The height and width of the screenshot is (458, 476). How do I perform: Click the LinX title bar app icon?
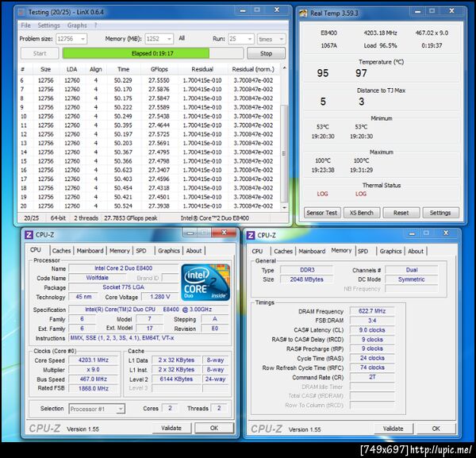pyautogui.click(x=21, y=12)
